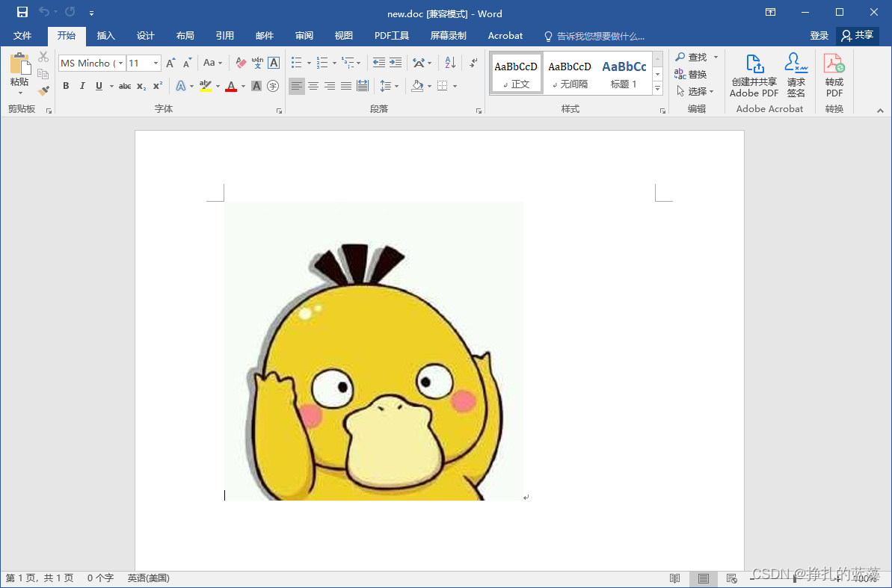This screenshot has height=588, width=892.
Task: Click the Cut scissors icon
Action: tap(43, 57)
